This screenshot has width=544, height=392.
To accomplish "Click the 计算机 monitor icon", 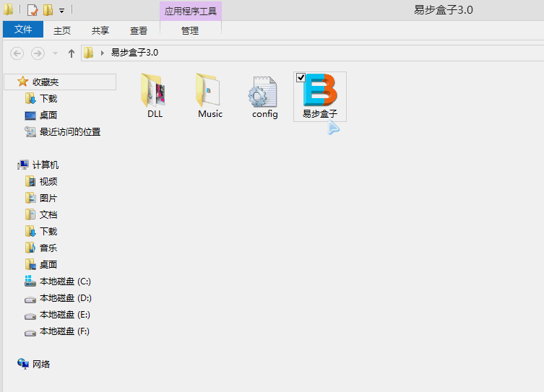I will coord(23,165).
